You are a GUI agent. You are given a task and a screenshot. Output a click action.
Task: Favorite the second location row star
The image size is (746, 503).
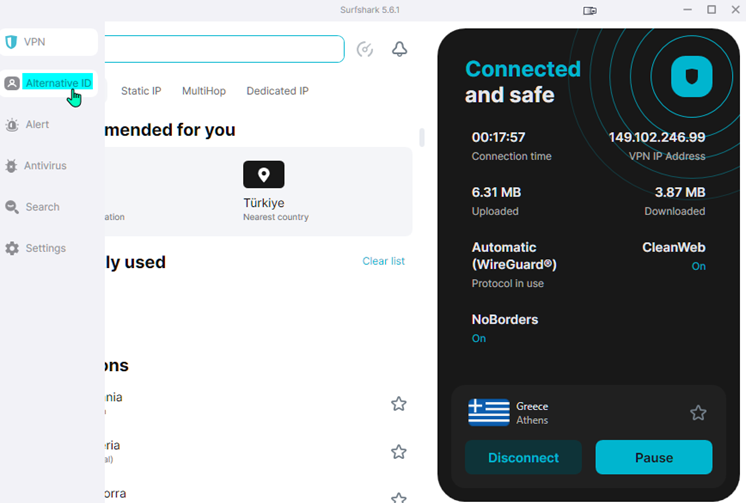click(x=399, y=452)
